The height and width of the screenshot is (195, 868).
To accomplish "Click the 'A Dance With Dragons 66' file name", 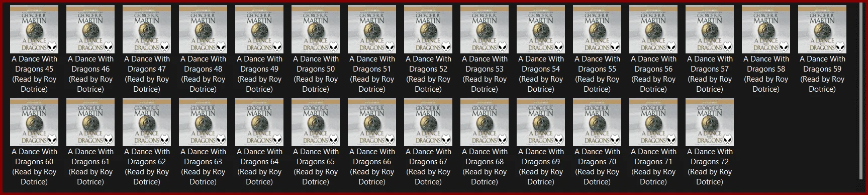I will 372,167.
